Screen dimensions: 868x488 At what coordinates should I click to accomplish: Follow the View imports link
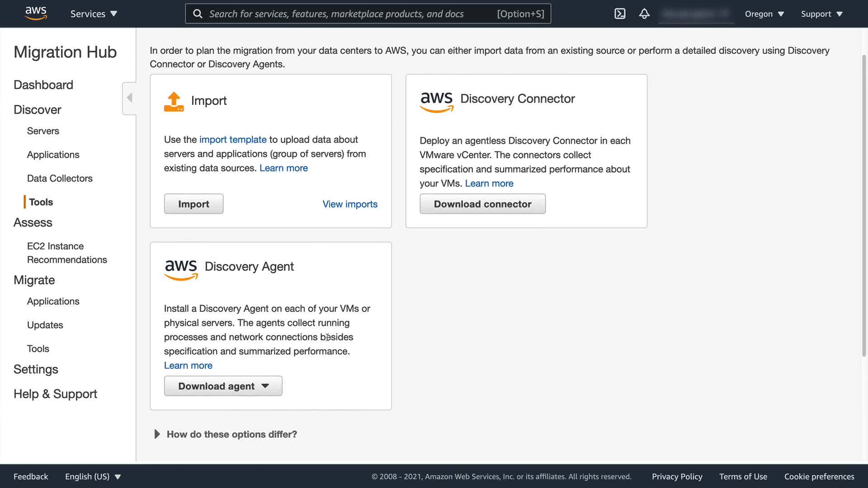(350, 204)
